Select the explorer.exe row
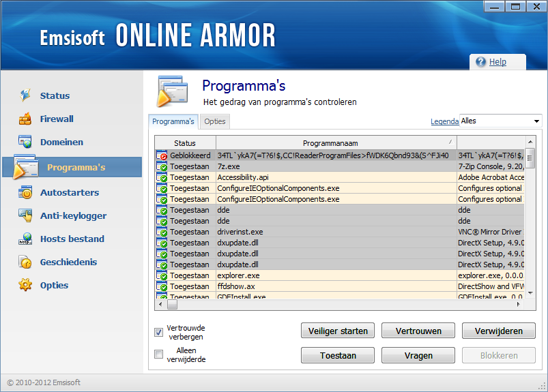The width and height of the screenshot is (548, 392). tap(340, 275)
